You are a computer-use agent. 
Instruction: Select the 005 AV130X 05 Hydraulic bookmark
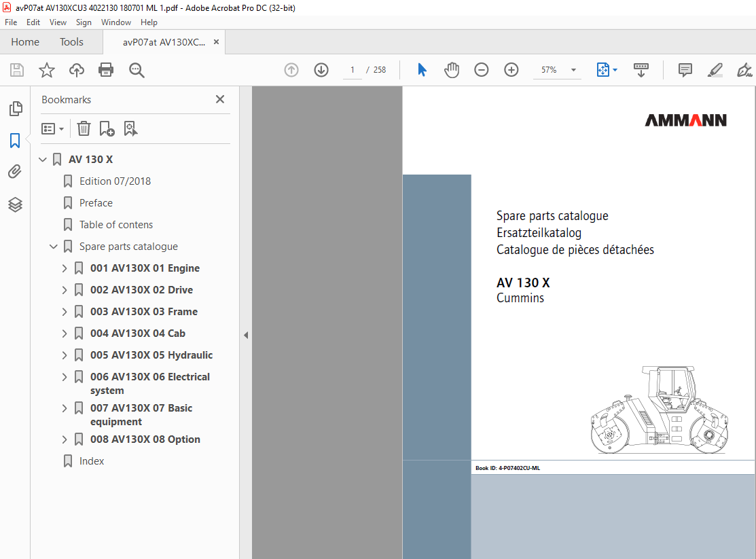click(151, 355)
